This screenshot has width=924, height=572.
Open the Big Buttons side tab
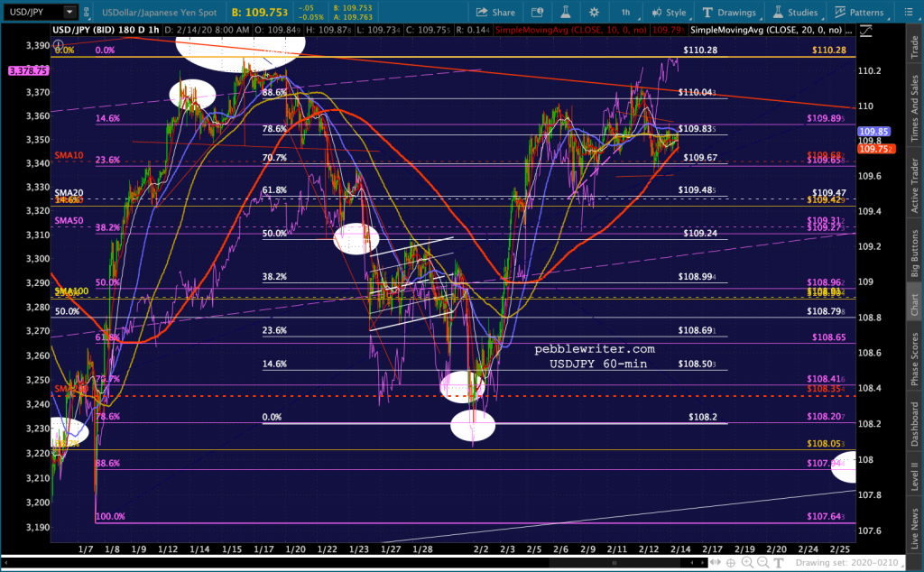915,253
